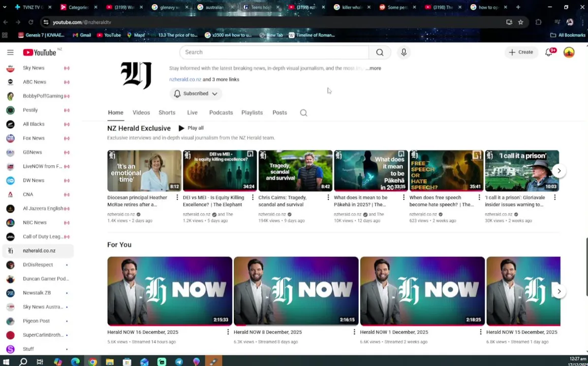Image resolution: width=588 pixels, height=366 pixels.
Task: Switch to the Posts channel tab
Action: [x=280, y=112]
